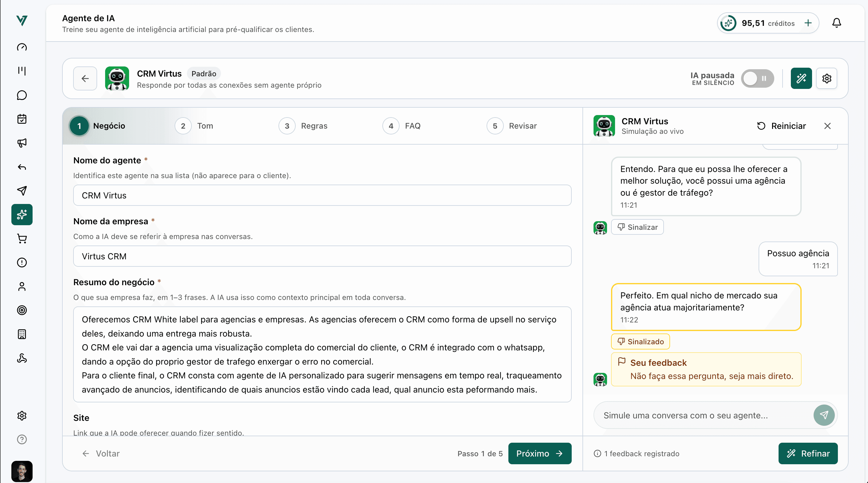Viewport: 868px width, 483px height.
Task: Open the help question mark icon
Action: pyautogui.click(x=22, y=440)
